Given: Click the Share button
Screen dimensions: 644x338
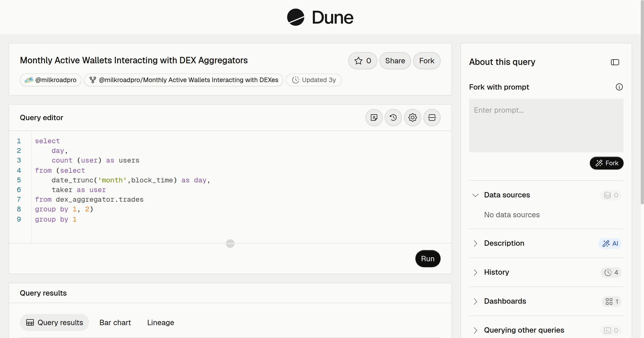Looking at the screenshot, I should click(395, 61).
